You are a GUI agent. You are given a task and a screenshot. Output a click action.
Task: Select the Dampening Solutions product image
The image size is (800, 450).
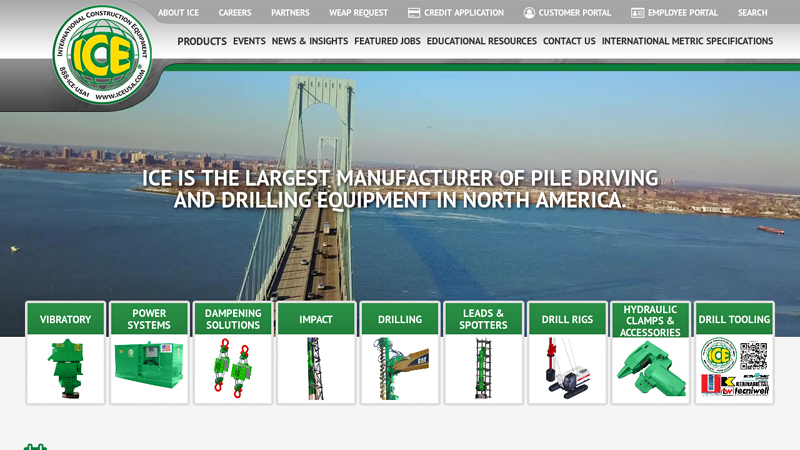point(232,369)
